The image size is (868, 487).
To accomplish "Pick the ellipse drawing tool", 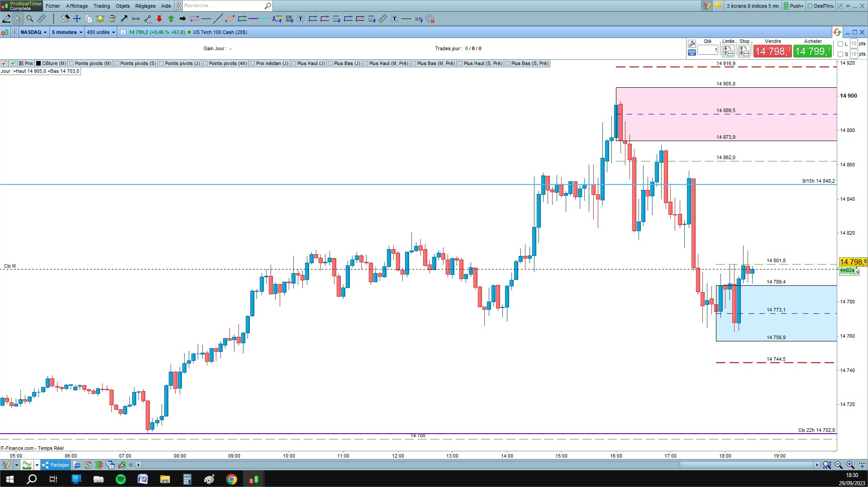I will pyautogui.click(x=230, y=19).
